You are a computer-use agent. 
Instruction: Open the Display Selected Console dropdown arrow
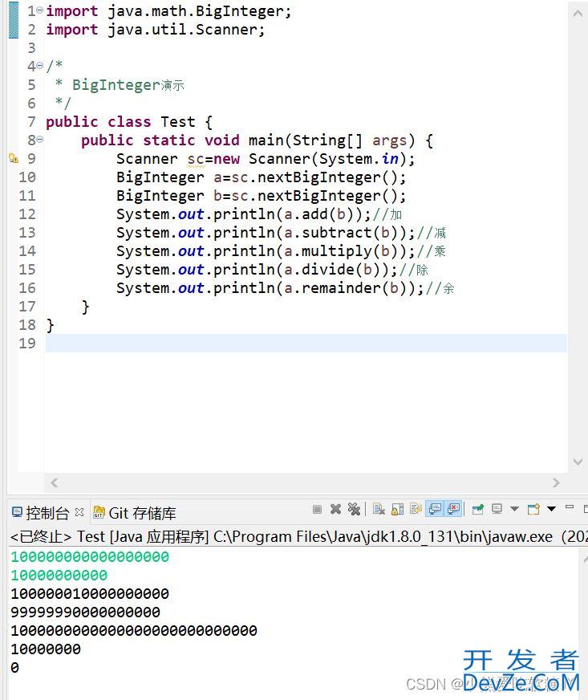click(x=514, y=510)
